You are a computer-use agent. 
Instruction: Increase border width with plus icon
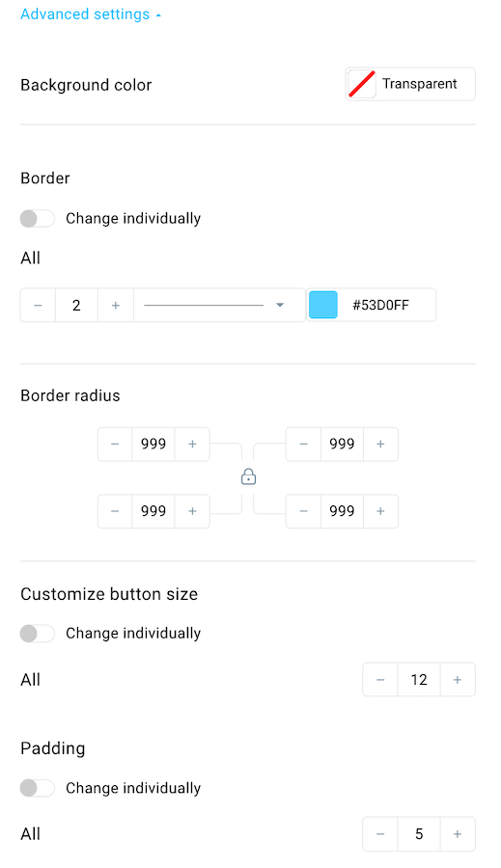116,305
